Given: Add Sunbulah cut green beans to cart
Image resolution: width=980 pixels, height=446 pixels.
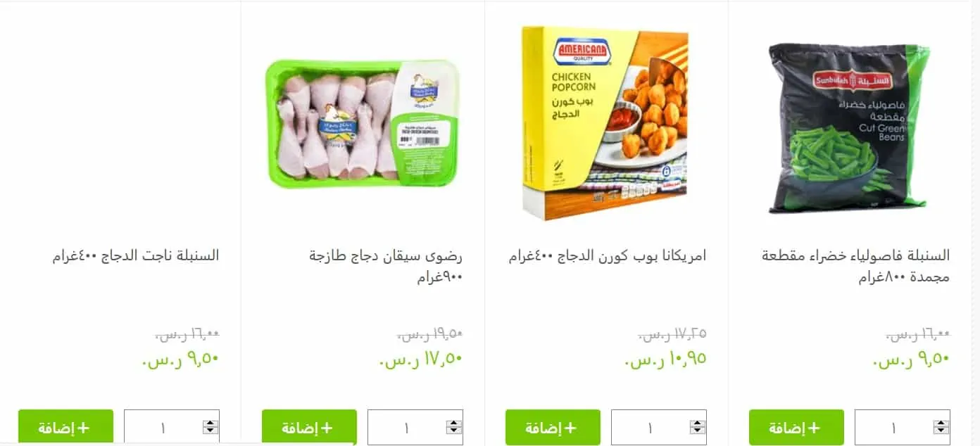Looking at the screenshot, I should click(x=796, y=427).
